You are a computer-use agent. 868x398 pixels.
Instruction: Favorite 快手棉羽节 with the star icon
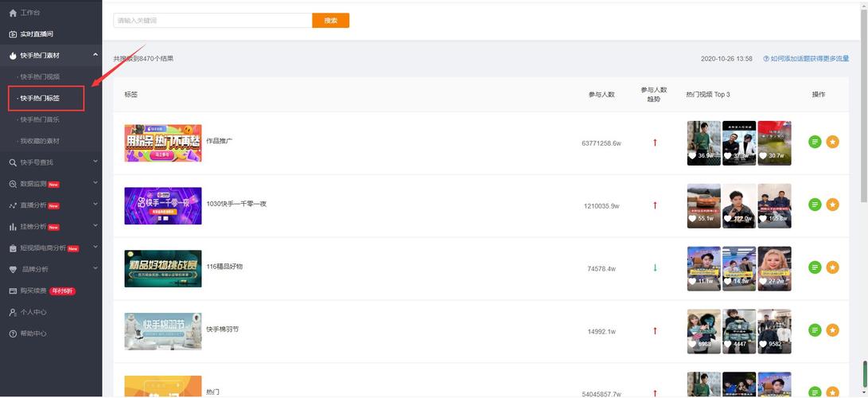click(832, 330)
